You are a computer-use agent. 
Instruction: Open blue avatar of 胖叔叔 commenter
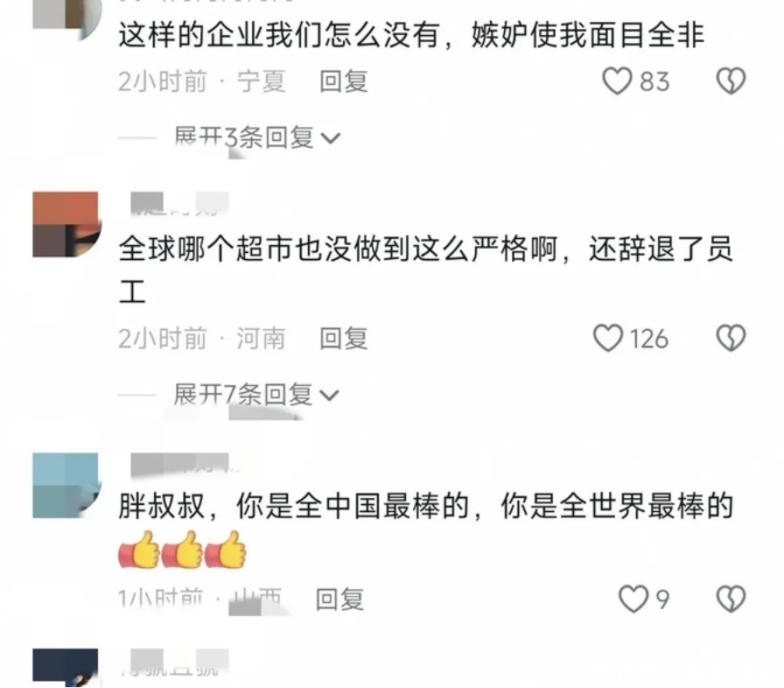(66, 485)
